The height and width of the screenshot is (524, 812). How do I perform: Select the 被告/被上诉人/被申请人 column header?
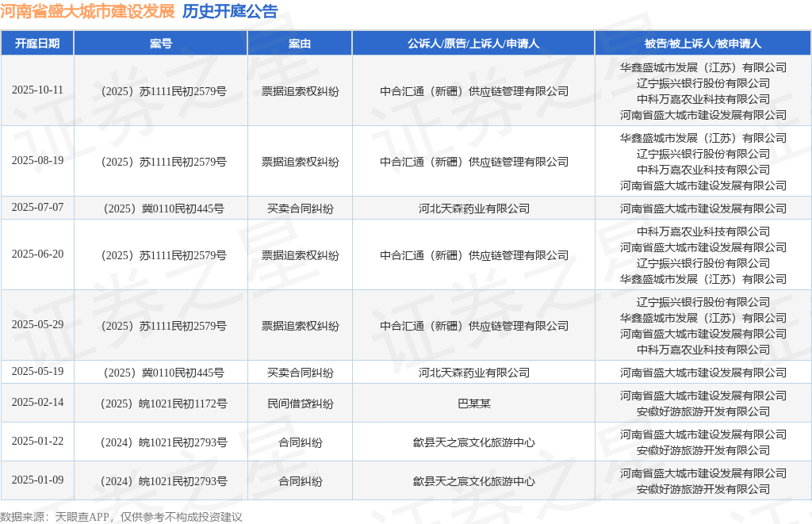tap(703, 44)
